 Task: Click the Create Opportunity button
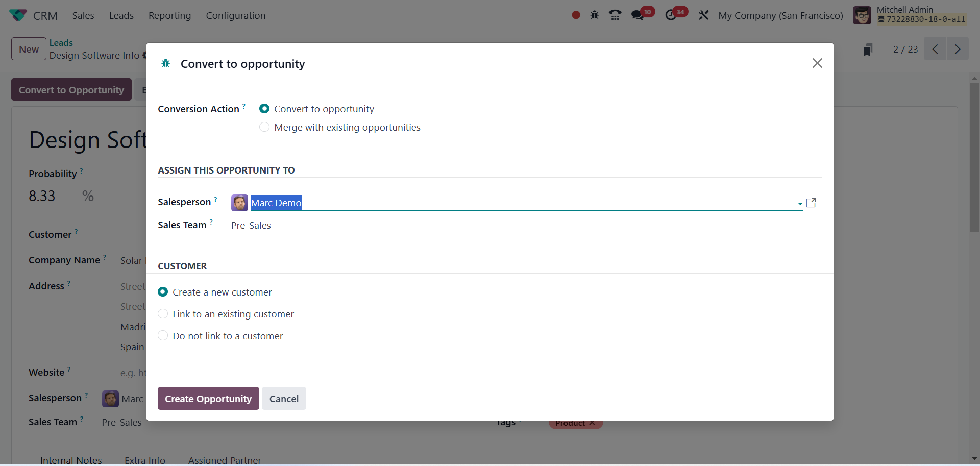(208, 399)
